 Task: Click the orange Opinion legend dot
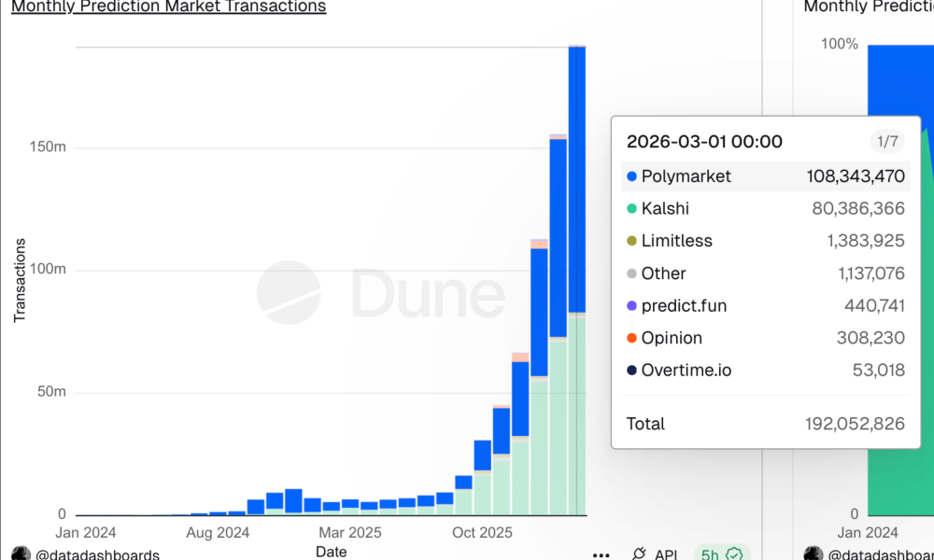tap(630, 338)
